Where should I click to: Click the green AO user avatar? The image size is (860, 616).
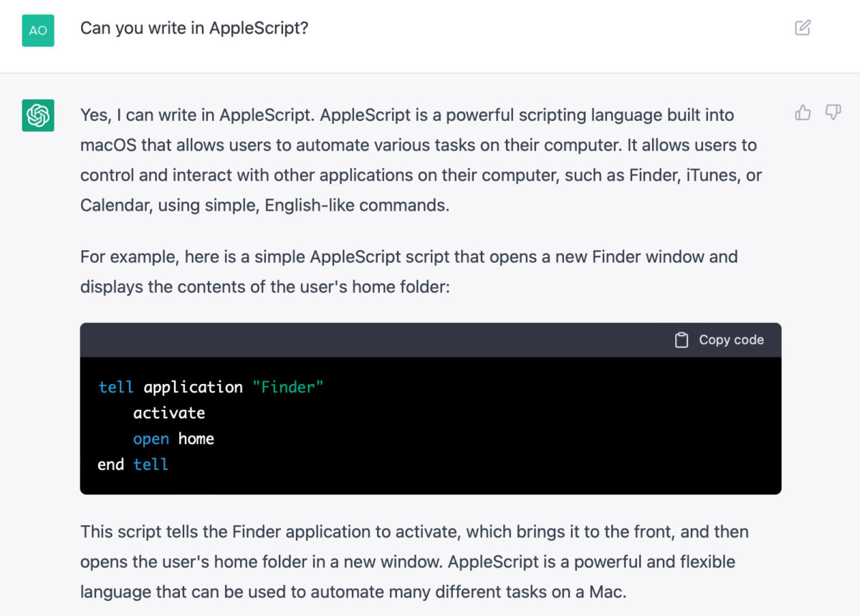pos(38,30)
